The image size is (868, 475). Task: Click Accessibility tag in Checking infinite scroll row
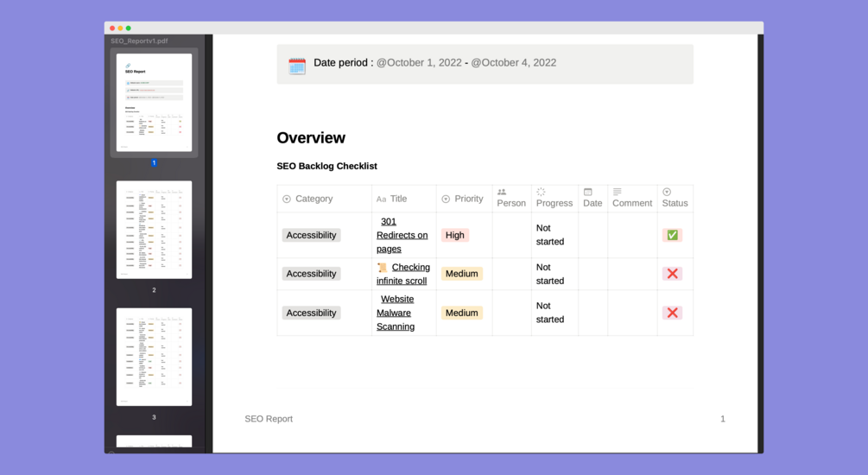311,274
